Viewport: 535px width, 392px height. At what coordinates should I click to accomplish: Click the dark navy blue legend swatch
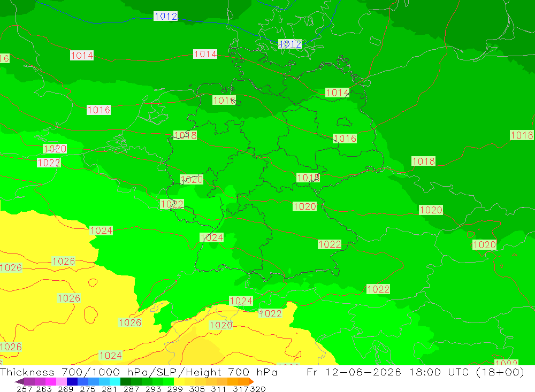[72, 381]
